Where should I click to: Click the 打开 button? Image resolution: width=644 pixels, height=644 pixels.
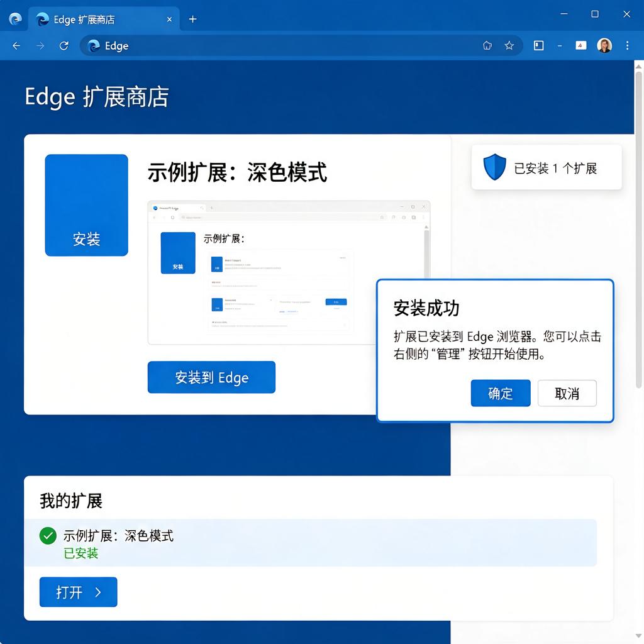pyautogui.click(x=78, y=592)
